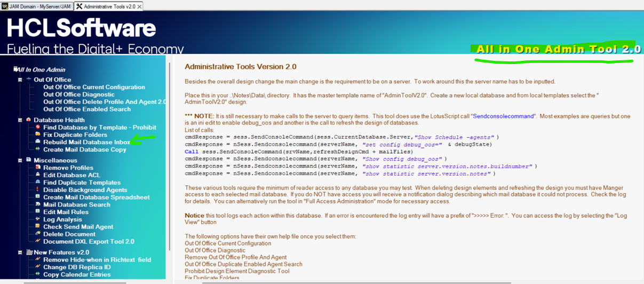This screenshot has height=284, width=644.
Task: Click the Edit Database ACL lock icon
Action: pos(38,175)
